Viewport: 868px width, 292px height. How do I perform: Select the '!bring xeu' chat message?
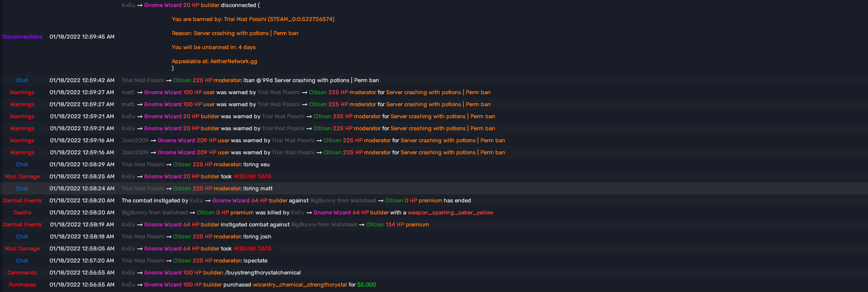point(256,165)
